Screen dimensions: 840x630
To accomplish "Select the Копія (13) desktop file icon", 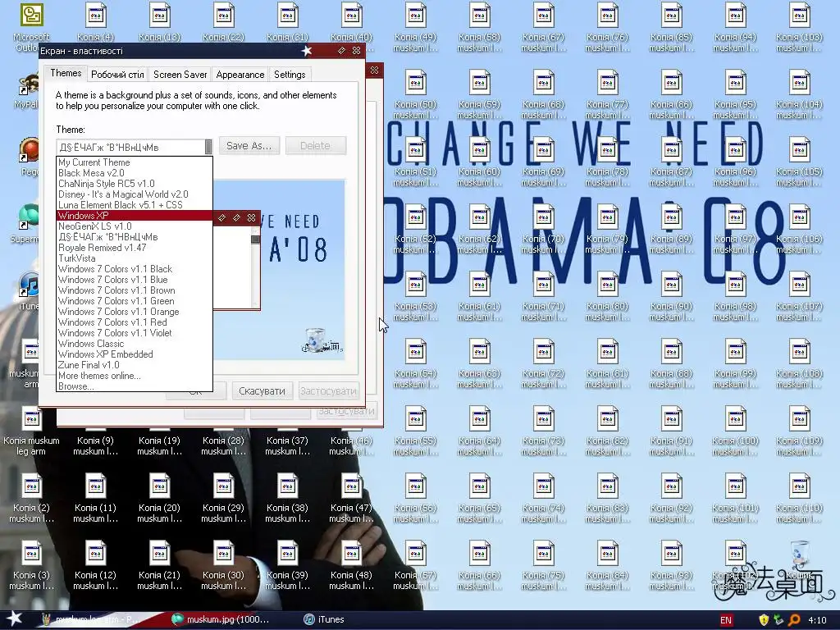I will [160, 23].
